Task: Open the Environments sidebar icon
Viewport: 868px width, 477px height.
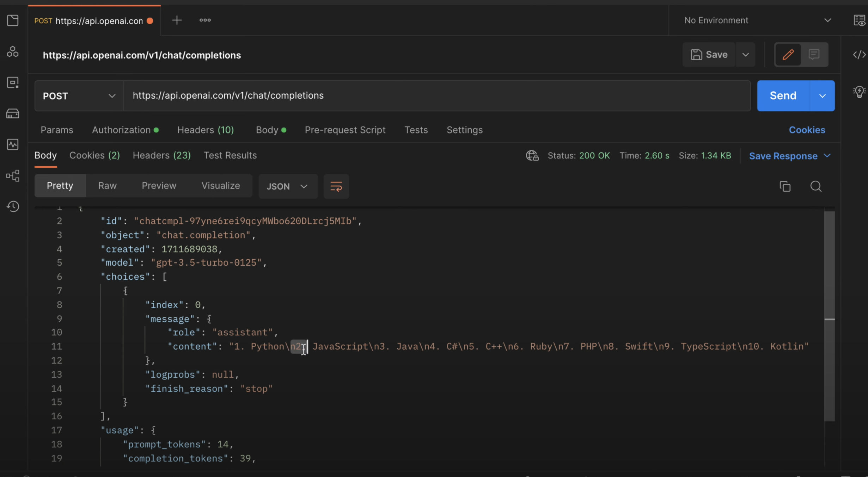Action: [13, 83]
